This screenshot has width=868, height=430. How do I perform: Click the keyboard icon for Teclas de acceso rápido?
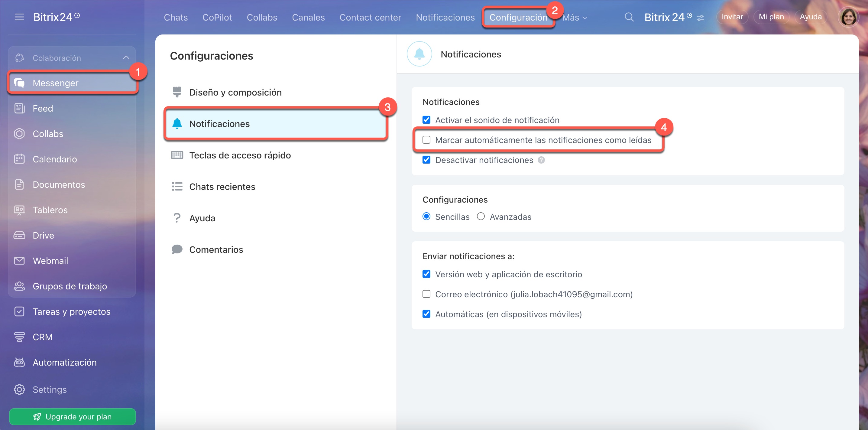pos(177,155)
